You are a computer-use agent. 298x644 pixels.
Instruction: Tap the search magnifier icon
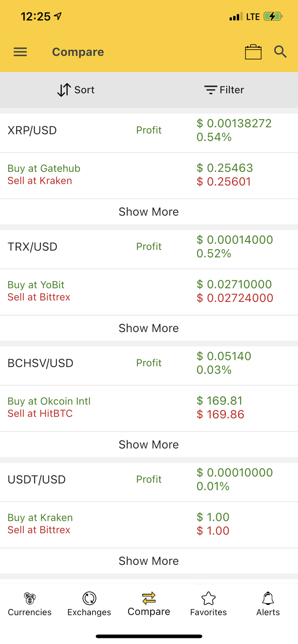pyautogui.click(x=280, y=52)
